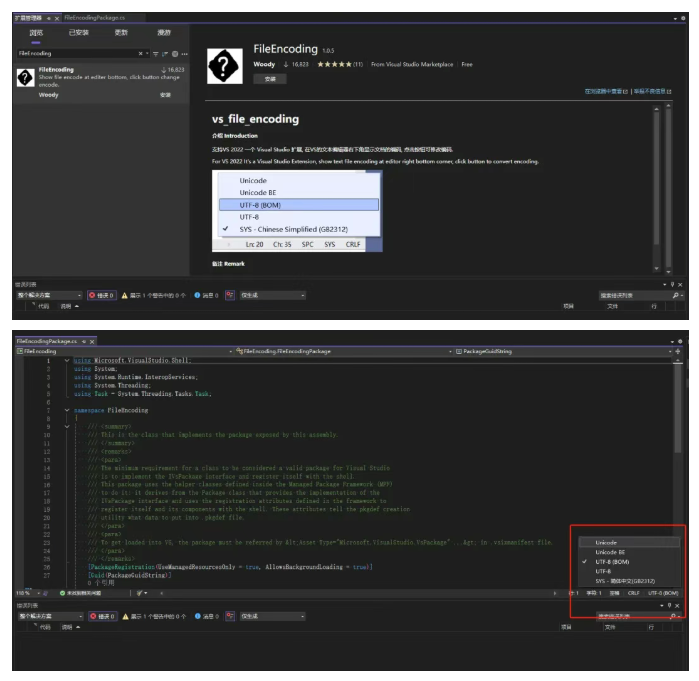699x681 pixels.
Task: Select the Installed tab in Extension Manager
Action: [x=78, y=33]
